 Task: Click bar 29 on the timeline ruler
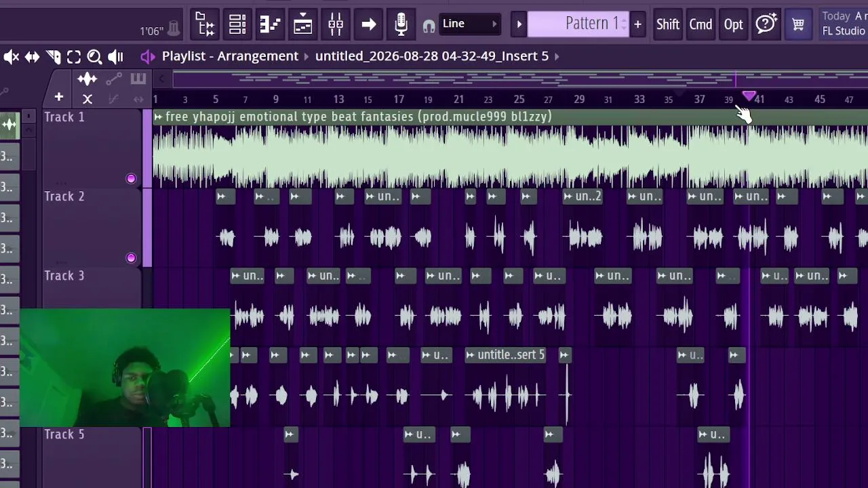coord(578,100)
